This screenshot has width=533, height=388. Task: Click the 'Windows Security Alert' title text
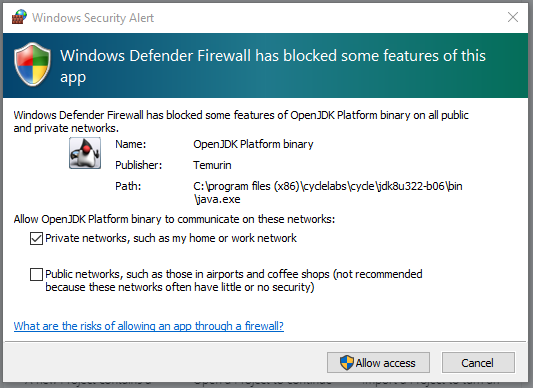[x=93, y=18]
